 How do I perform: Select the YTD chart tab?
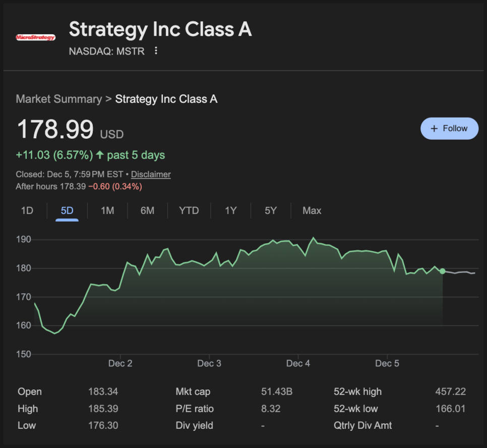[x=189, y=211]
